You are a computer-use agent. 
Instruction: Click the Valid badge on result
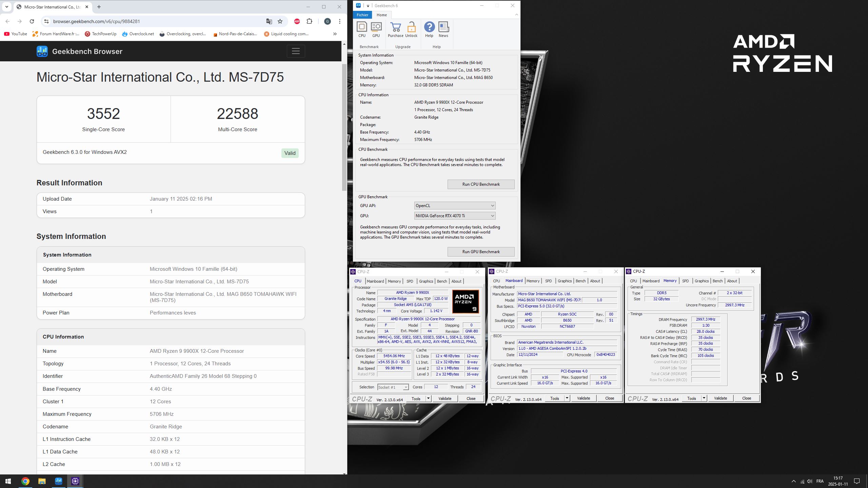click(290, 153)
